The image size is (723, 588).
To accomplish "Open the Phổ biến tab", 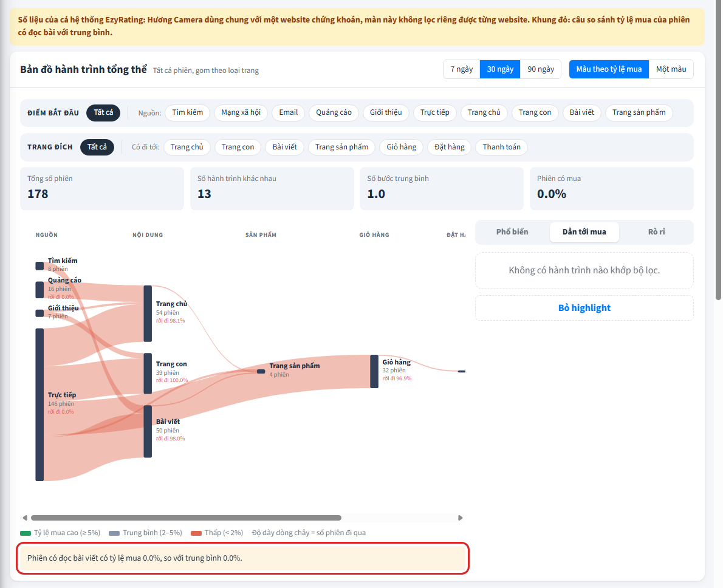I will [x=512, y=232].
